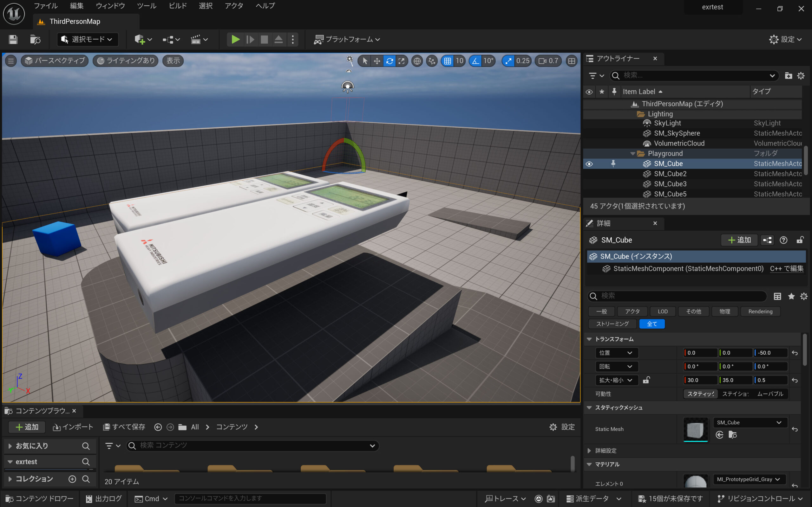The height and width of the screenshot is (507, 812).
Task: Open Outliner settings gear icon
Action: pos(801,76)
